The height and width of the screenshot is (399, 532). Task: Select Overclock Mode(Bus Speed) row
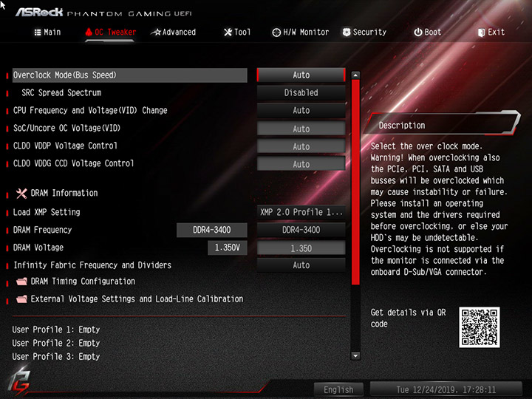click(129, 75)
